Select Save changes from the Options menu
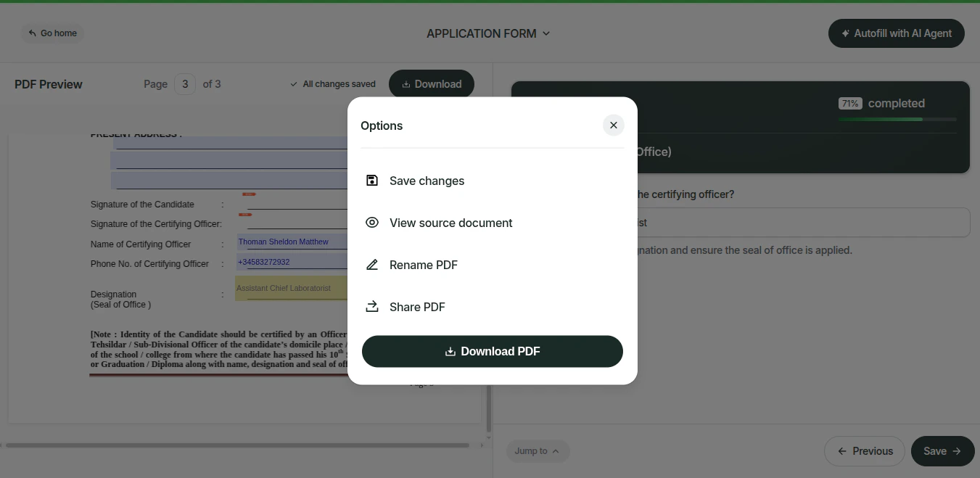Screen dimensions: 980x478 pos(427,181)
